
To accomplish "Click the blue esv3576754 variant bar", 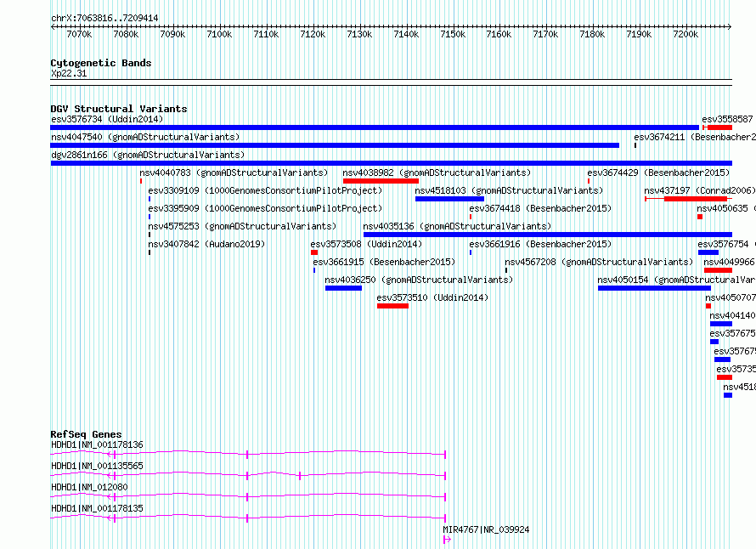I will click(x=708, y=252).
